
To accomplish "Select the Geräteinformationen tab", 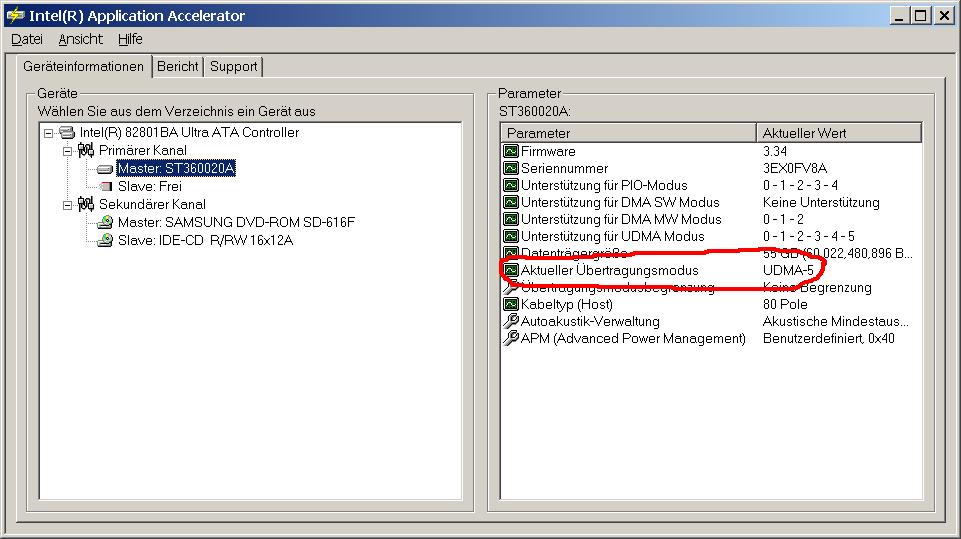I will (83, 66).
